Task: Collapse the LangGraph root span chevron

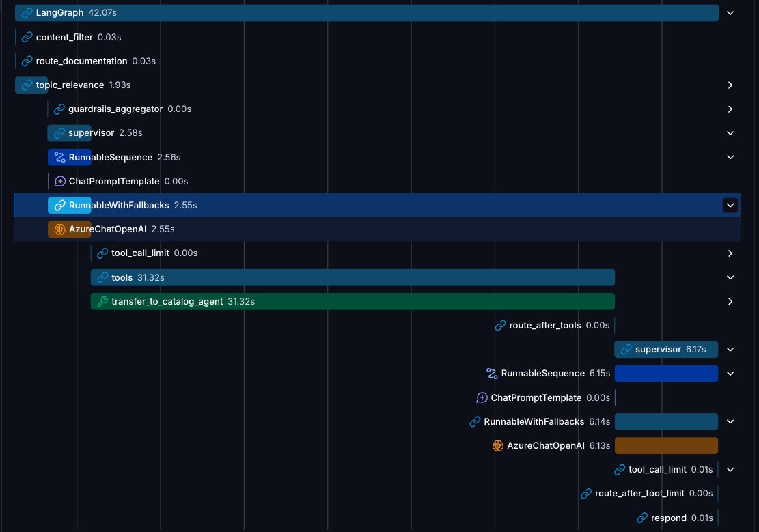Action: 730,13
